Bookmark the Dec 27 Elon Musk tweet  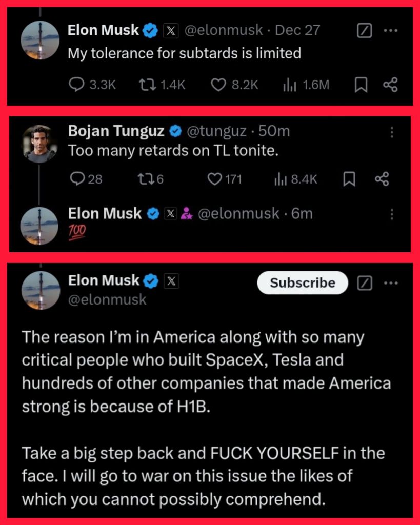[361, 85]
